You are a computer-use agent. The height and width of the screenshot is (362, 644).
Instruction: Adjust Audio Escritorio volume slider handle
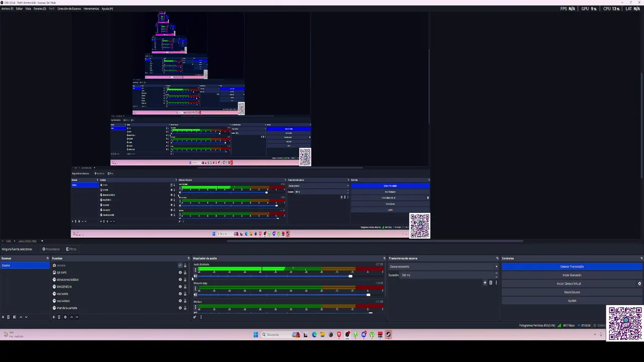click(x=350, y=276)
